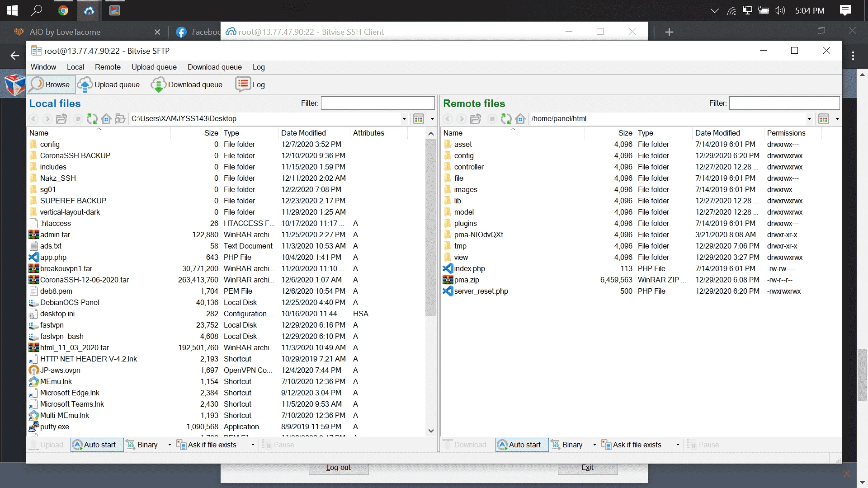Open the Log menu
868x488 pixels.
click(259, 67)
